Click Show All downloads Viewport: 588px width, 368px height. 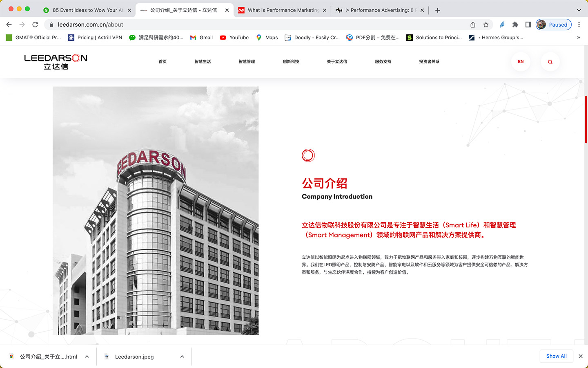pyautogui.click(x=556, y=356)
